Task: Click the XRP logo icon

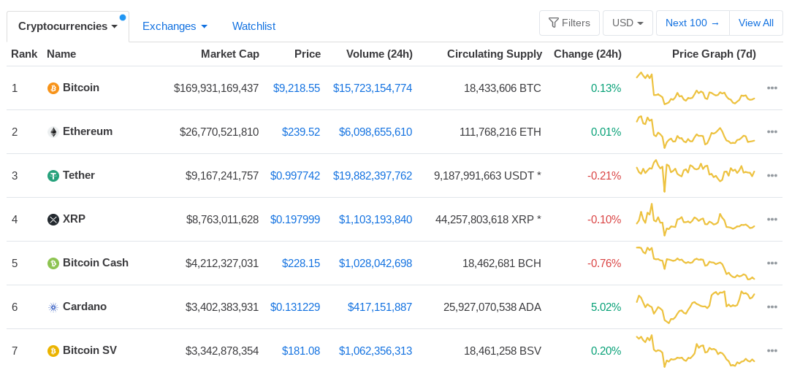Action: tap(53, 220)
